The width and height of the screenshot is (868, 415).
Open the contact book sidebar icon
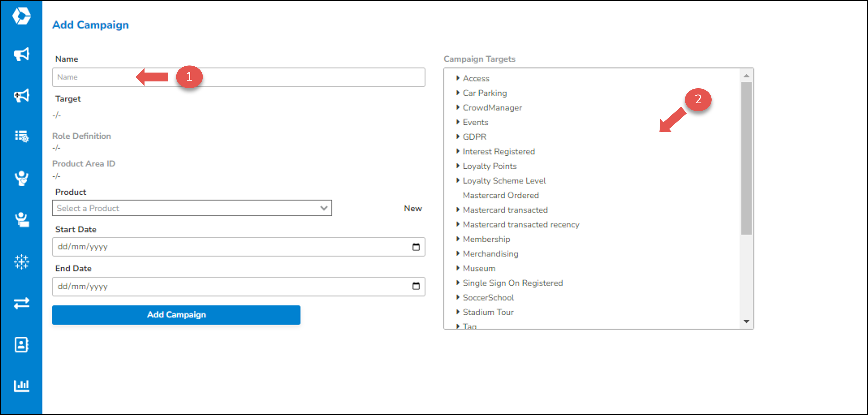click(x=22, y=344)
